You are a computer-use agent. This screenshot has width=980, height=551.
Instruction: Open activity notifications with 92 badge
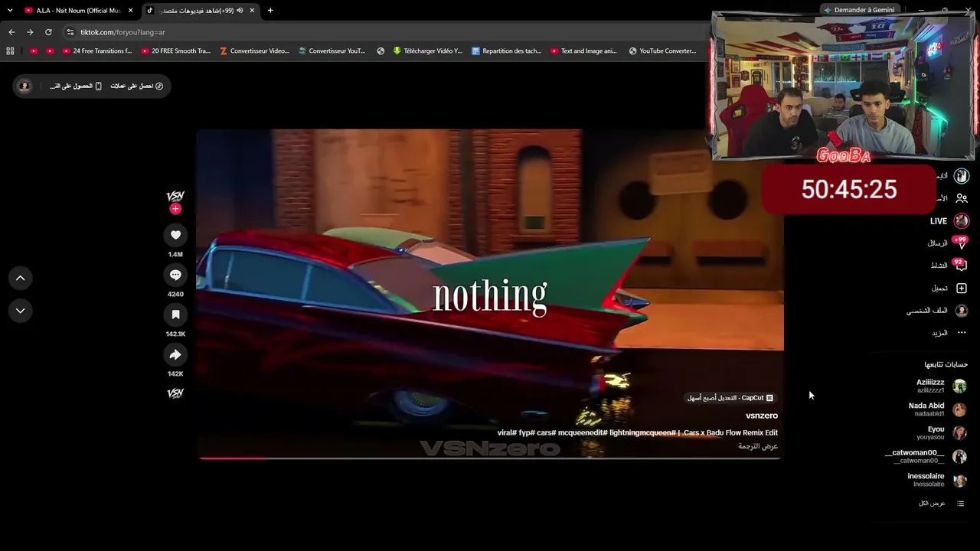pos(949,266)
